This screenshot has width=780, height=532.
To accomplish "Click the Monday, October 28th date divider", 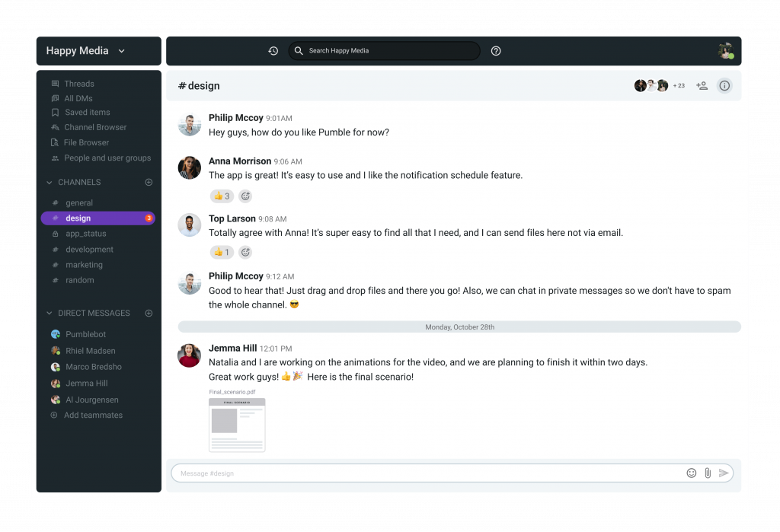I will tap(459, 327).
